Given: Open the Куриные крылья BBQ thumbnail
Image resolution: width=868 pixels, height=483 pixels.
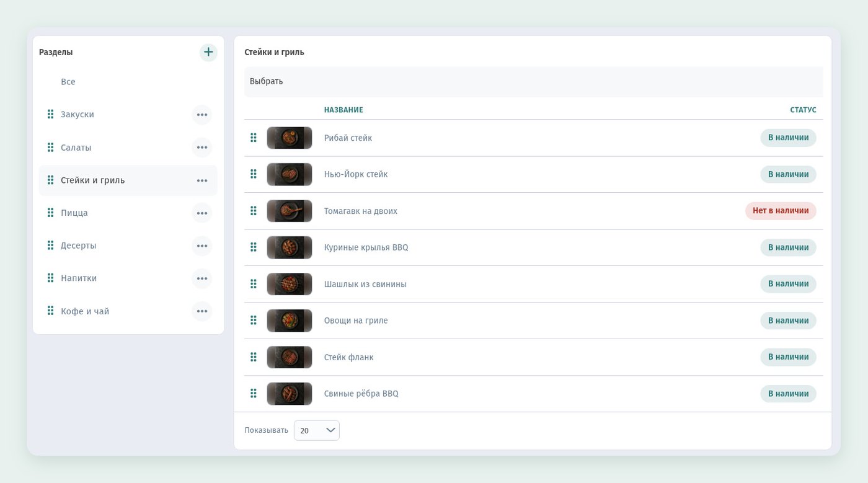Looking at the screenshot, I should (x=290, y=247).
